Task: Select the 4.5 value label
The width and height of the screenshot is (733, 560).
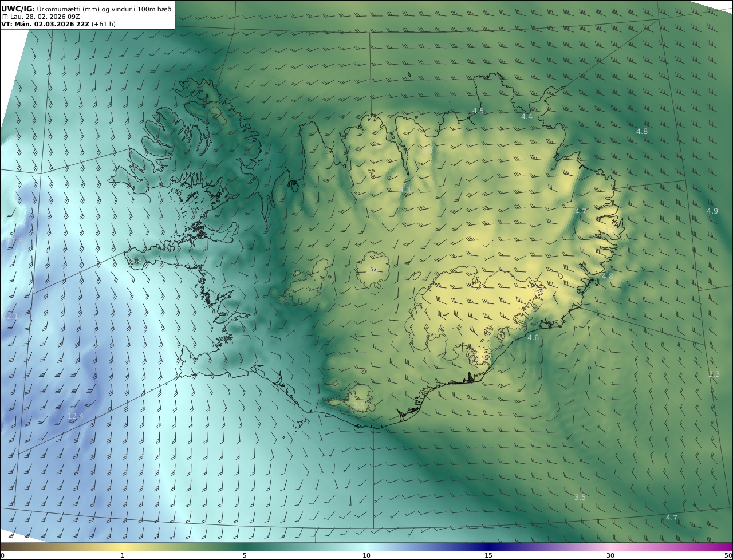Action: pos(478,111)
